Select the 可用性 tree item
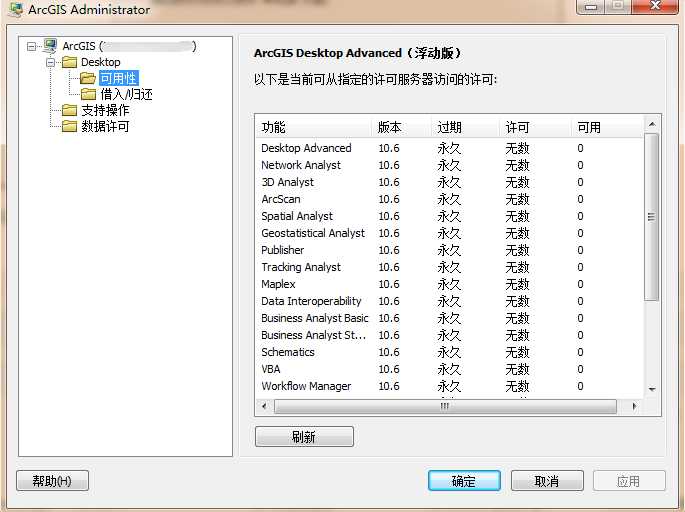Viewport: 685px width, 512px height. tap(119, 78)
